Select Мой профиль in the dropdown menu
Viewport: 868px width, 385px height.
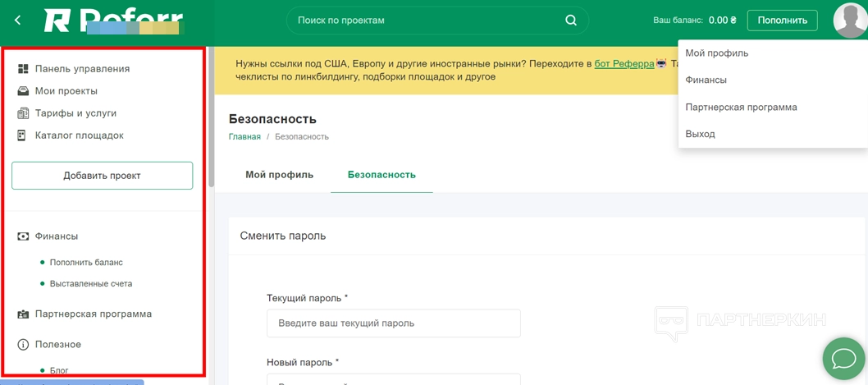tap(716, 53)
